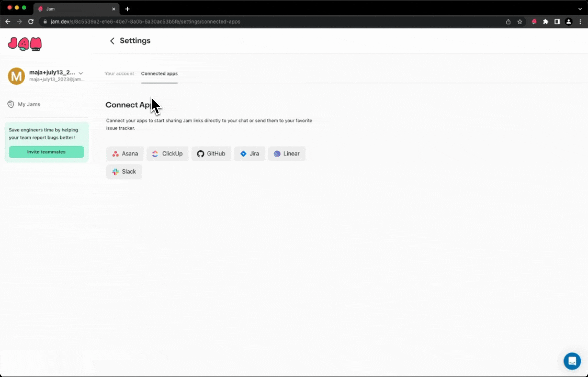Open the chat support bubble

coord(572,361)
